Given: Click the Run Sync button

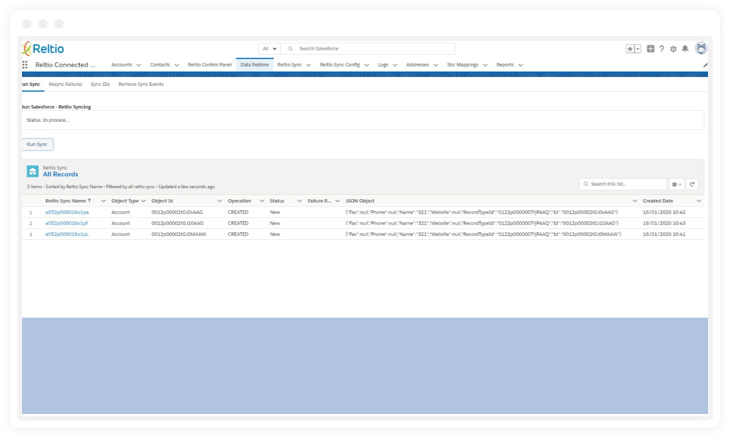Looking at the screenshot, I should tap(37, 144).
